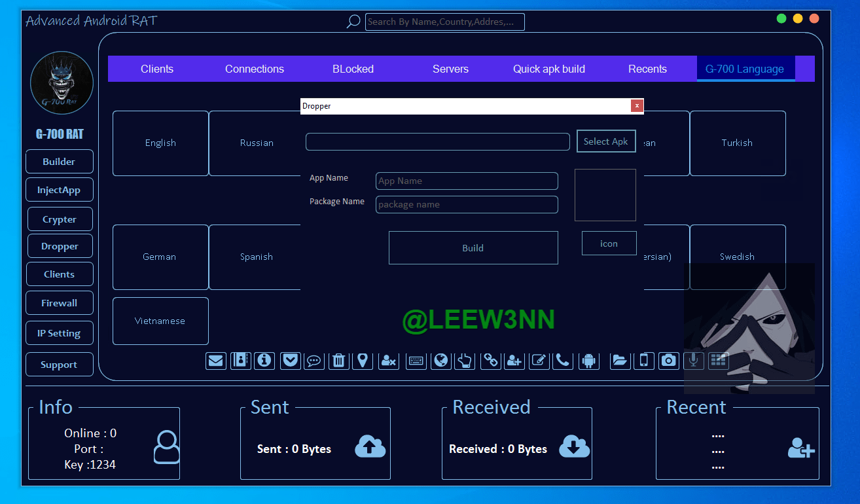
Task: Switch to the Connections tab
Action: (x=255, y=69)
